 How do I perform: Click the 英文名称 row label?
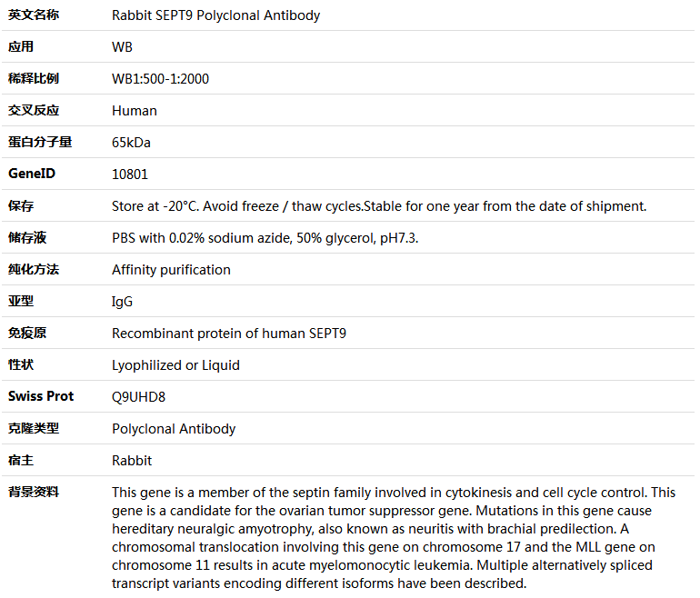34,15
